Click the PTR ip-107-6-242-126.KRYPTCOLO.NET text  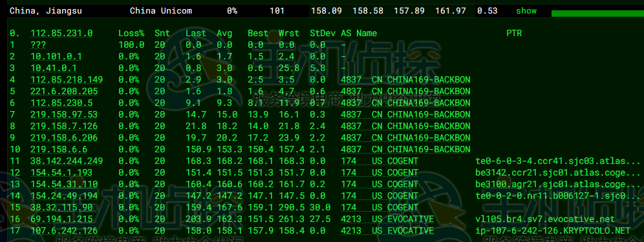coord(553,231)
